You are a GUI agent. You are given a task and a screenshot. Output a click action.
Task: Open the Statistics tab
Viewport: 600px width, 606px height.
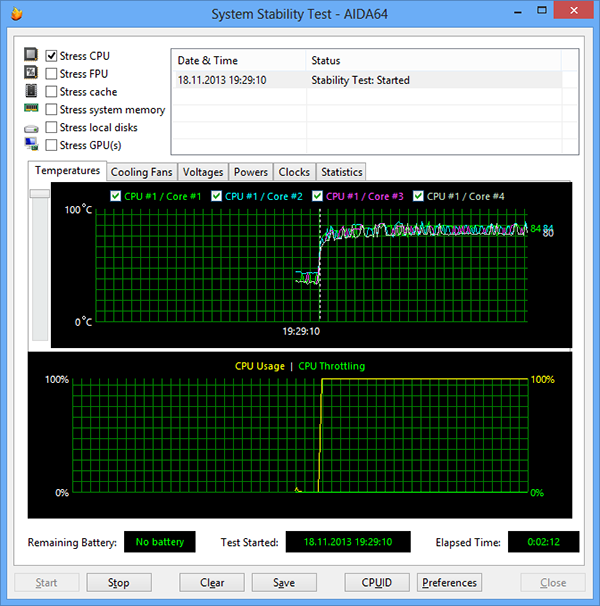coord(342,172)
